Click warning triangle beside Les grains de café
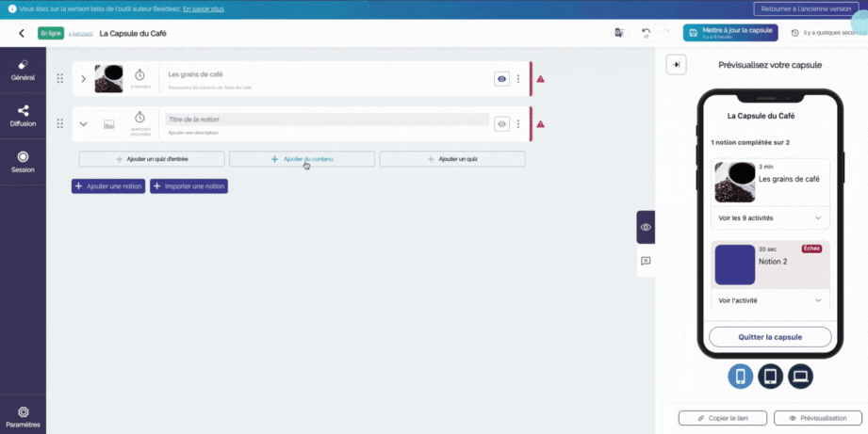Viewport: 868px width, 434px height. (541, 79)
